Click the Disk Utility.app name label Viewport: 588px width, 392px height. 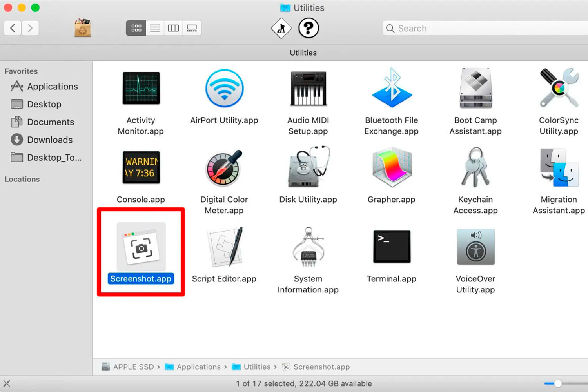tap(308, 200)
